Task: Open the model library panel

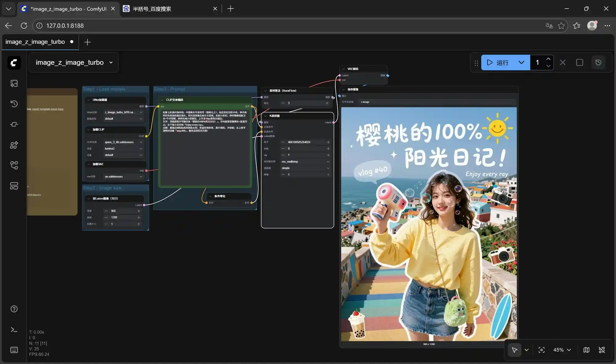Action: (x=14, y=124)
